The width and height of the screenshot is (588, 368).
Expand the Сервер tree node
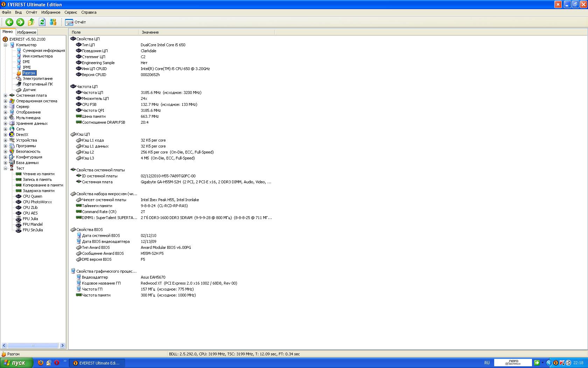5,107
